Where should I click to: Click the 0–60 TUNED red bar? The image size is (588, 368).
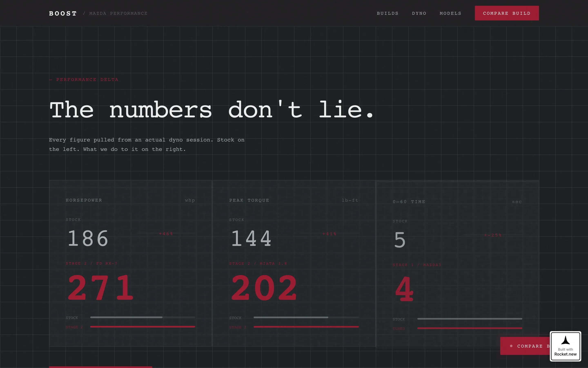(470, 328)
